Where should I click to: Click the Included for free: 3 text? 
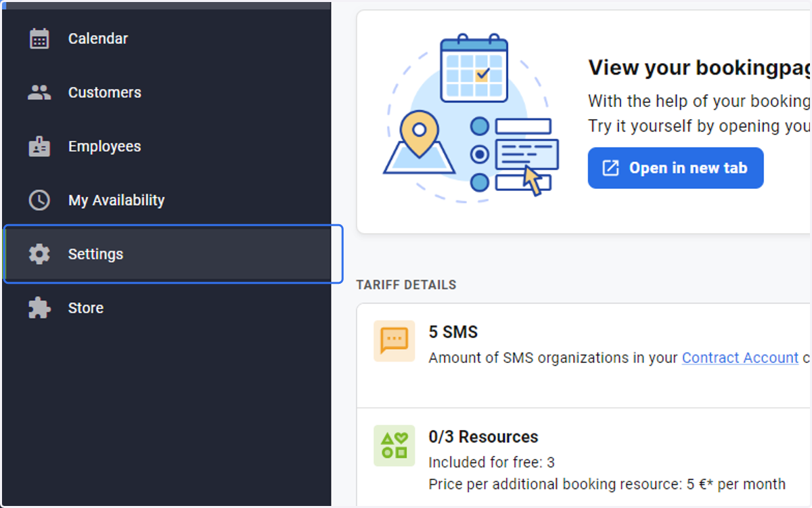tap(492, 463)
